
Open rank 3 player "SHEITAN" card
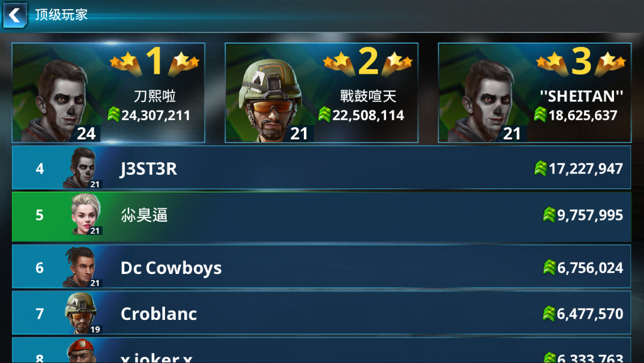535,93
